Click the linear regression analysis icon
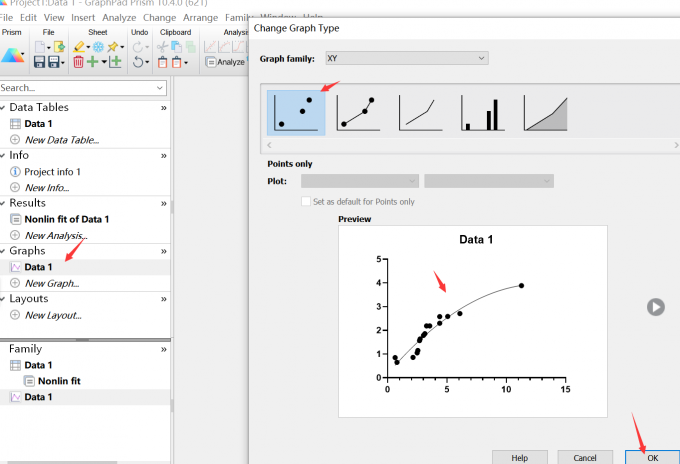Screen dimensions: 680x464 [x=210, y=46]
